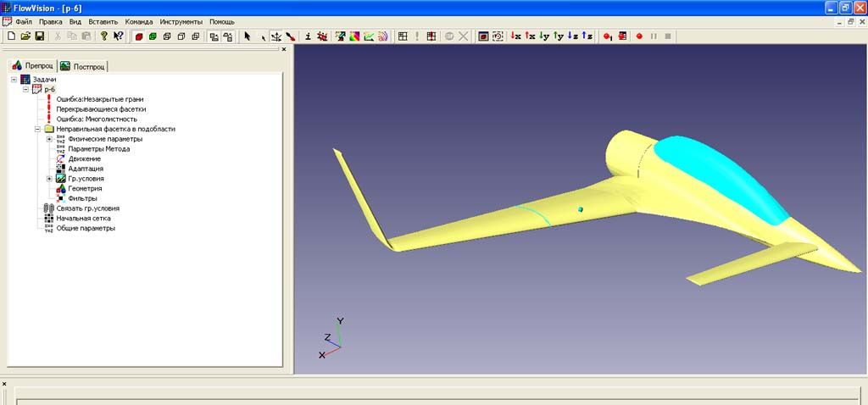868x405 pixels.
Task: Expand the Физические параметры tree node
Action: tap(49, 139)
